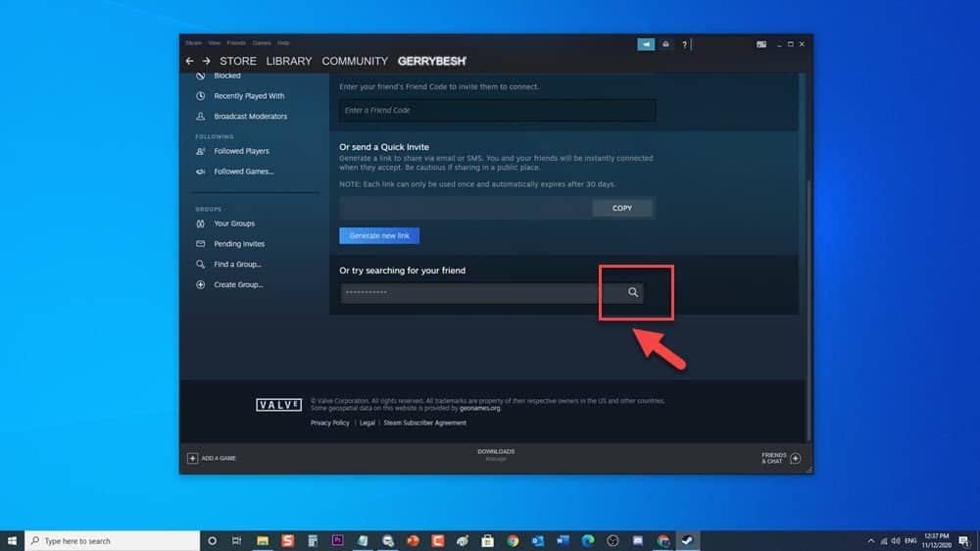Open Pending Invites envelope icon

tap(200, 244)
